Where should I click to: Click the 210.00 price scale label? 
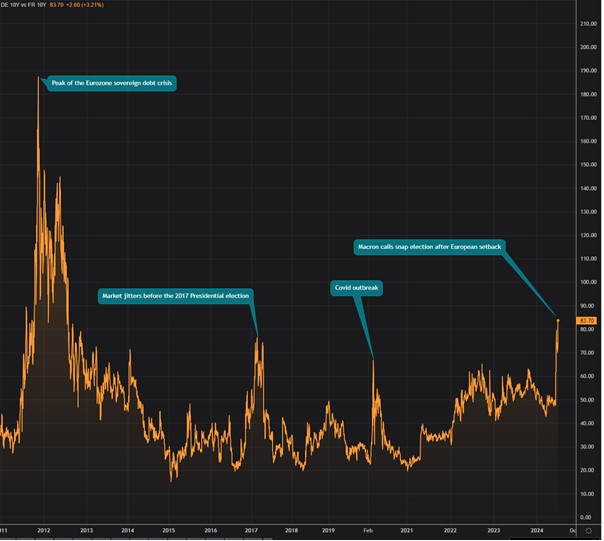pos(588,23)
